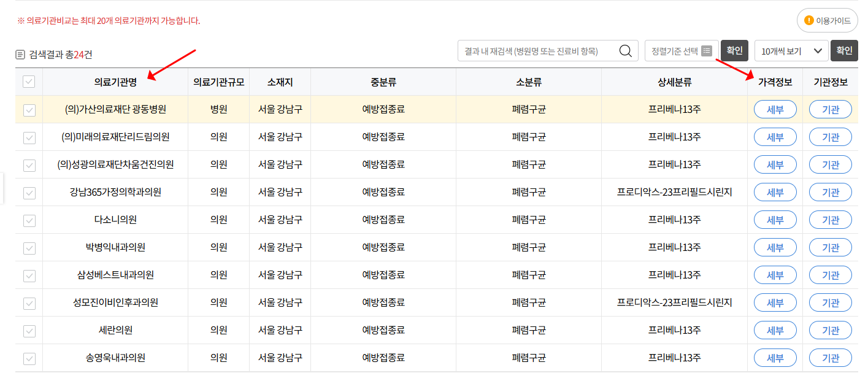Click the 상세분류 column header

[674, 82]
